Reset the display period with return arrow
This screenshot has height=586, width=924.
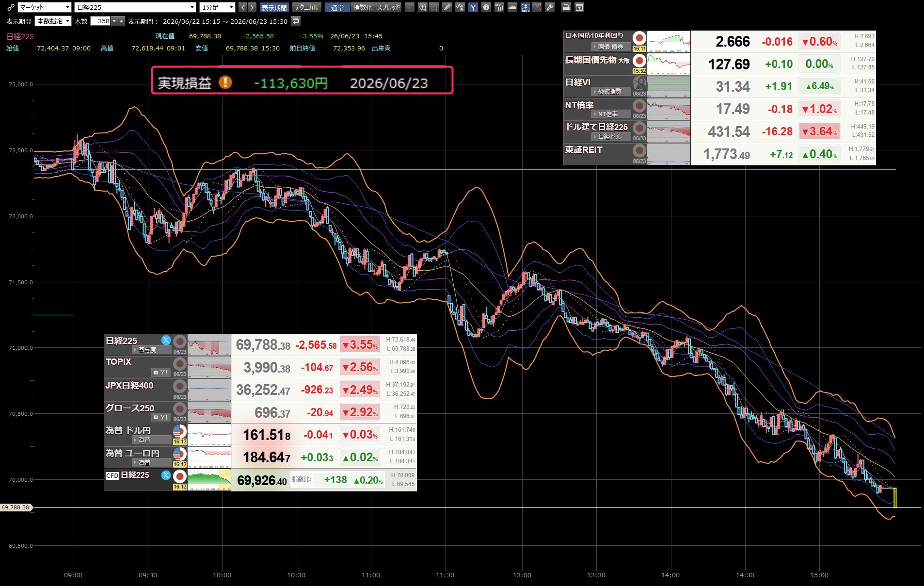(296, 21)
